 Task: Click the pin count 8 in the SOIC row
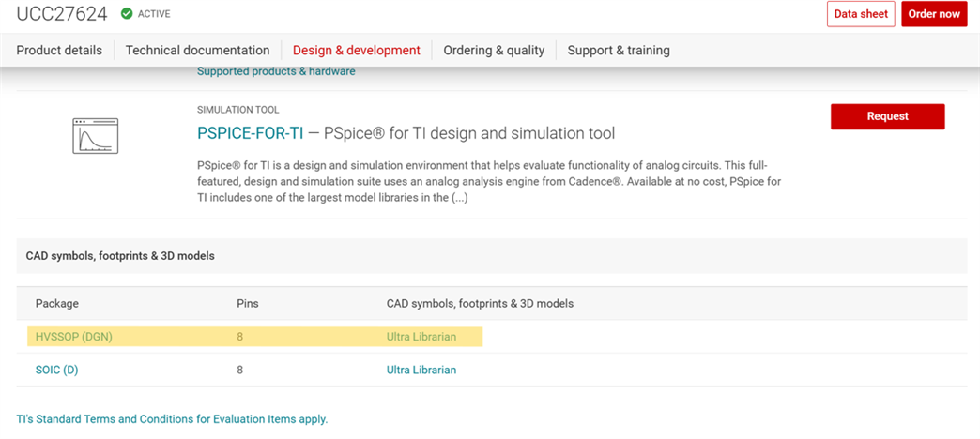pos(239,370)
